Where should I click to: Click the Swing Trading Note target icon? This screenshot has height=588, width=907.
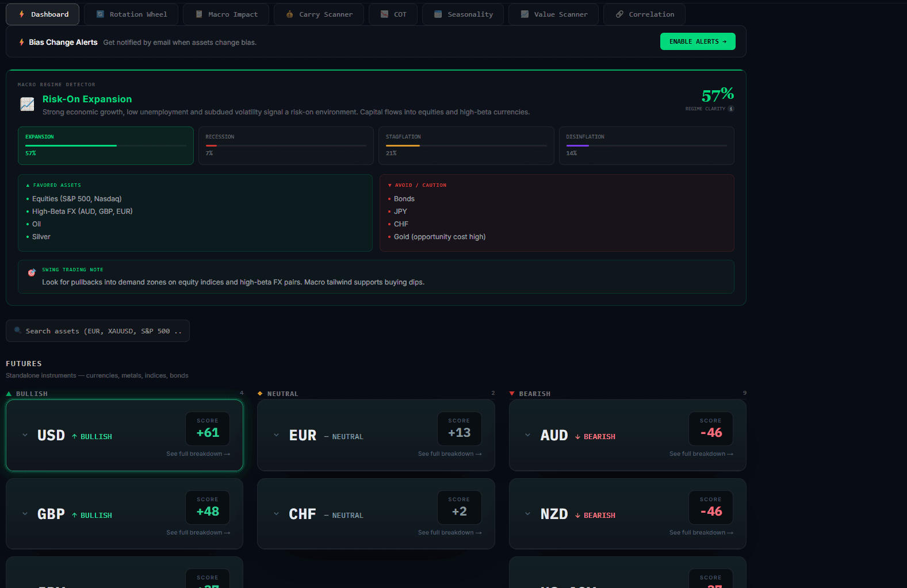(x=32, y=272)
